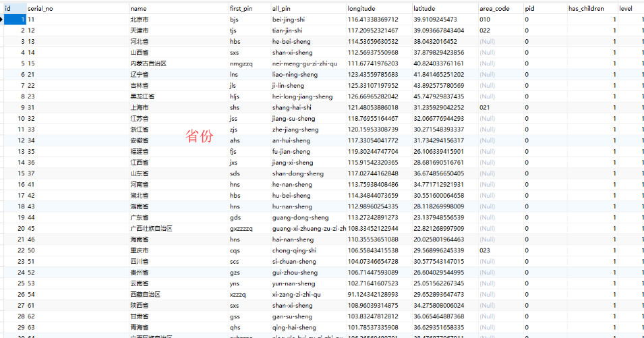
Task: Click the area_code column header
Action: click(x=494, y=8)
